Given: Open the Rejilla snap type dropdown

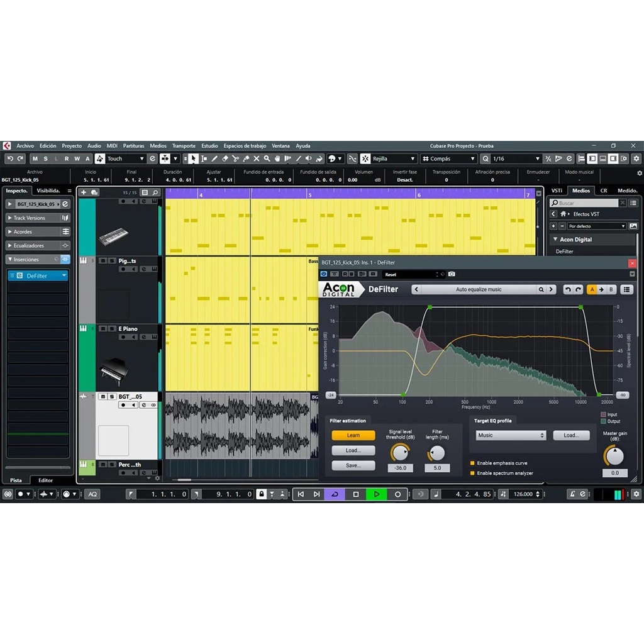Looking at the screenshot, I should [x=413, y=158].
